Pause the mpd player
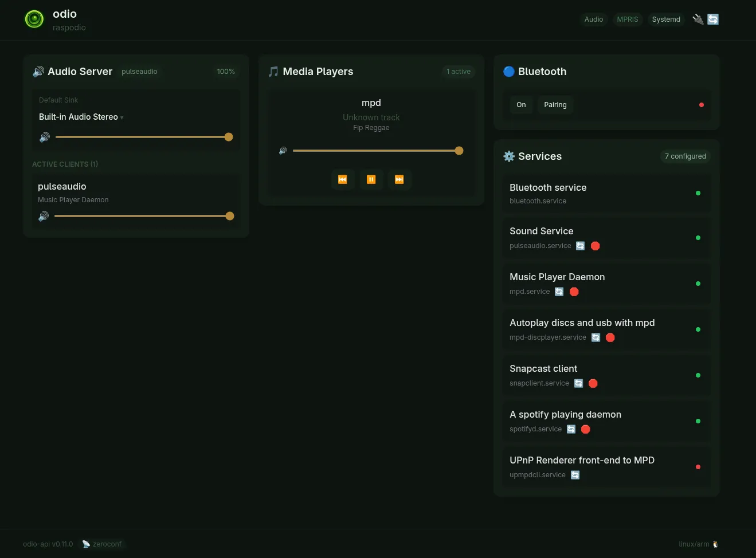Screen dimensions: 756x558 point(371,179)
